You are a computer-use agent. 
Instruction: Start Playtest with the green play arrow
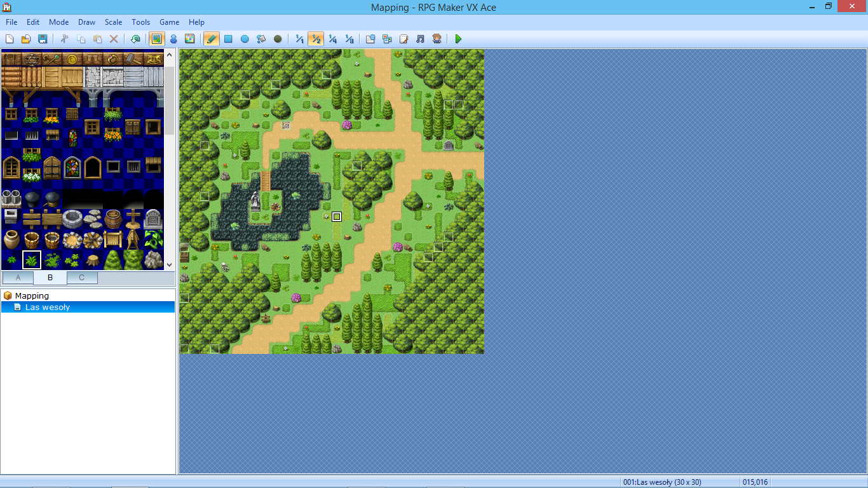coord(458,39)
